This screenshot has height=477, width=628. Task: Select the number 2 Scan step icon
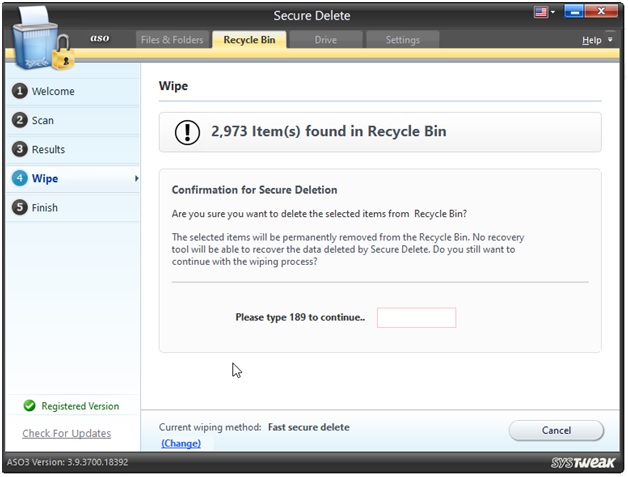(19, 120)
